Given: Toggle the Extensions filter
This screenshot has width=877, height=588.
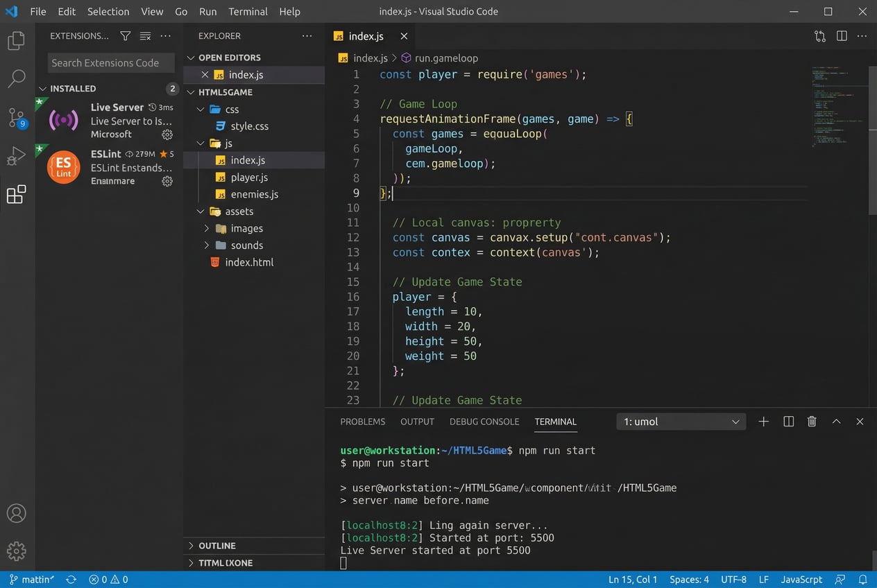Looking at the screenshot, I should click(125, 35).
